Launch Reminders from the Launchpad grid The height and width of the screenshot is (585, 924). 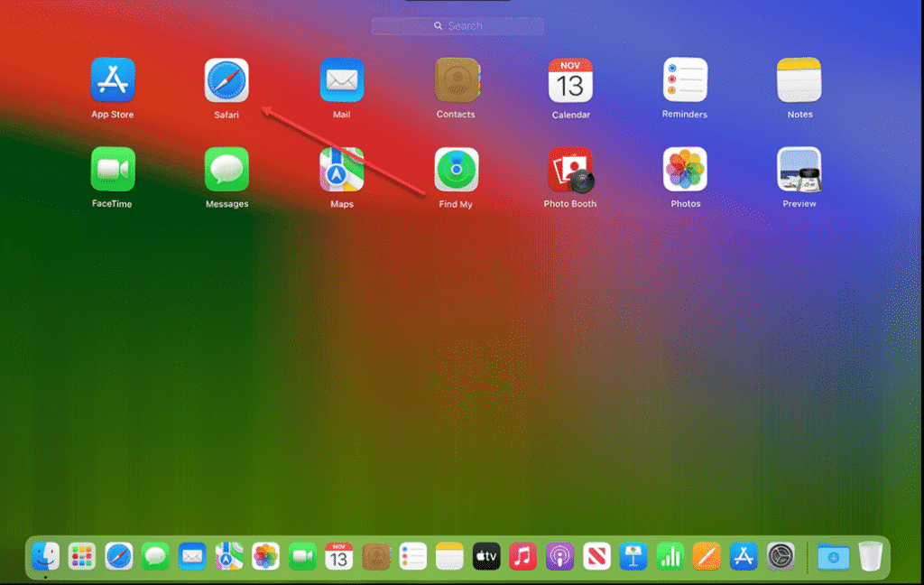[x=685, y=80]
